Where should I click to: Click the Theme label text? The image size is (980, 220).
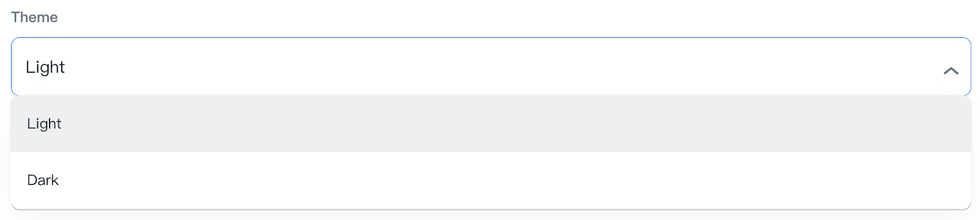pos(34,17)
